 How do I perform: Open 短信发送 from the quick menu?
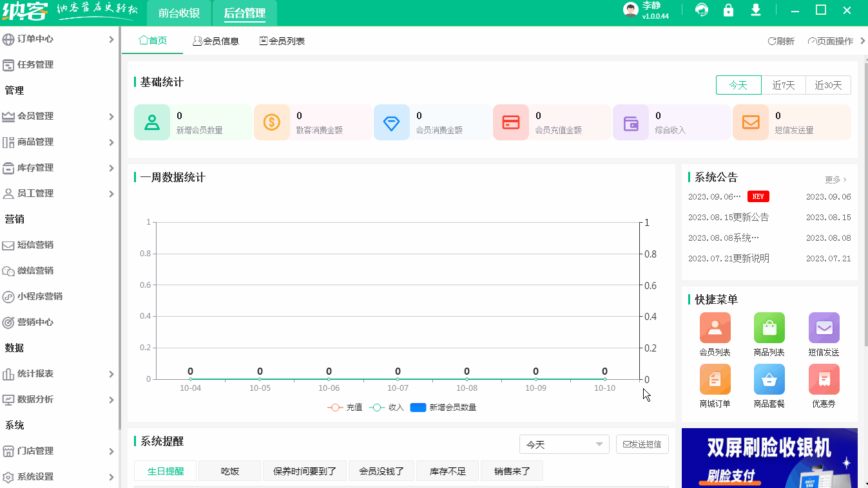coord(824,327)
